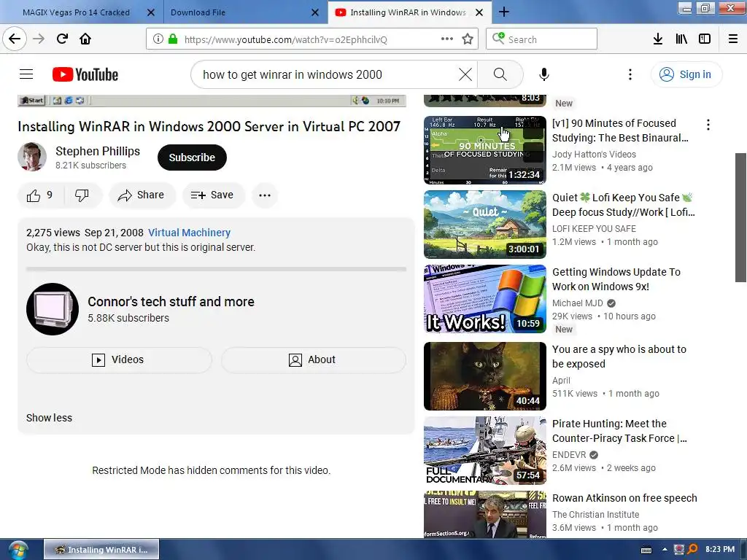747x560 pixels.
Task: Open Rowan Atkinson on free speech video
Action: point(624,498)
